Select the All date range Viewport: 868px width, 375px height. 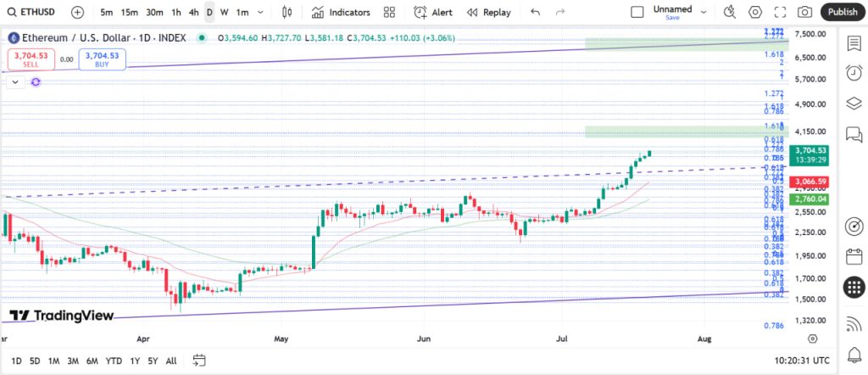click(x=171, y=361)
